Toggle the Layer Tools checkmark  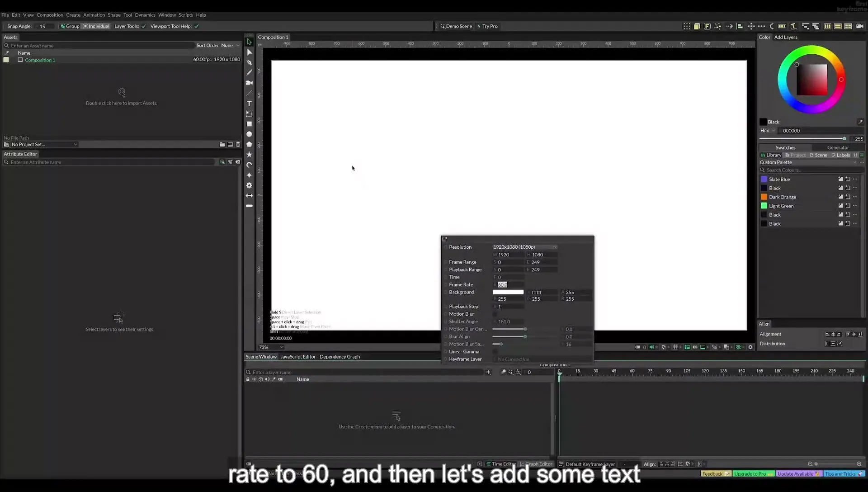[144, 26]
